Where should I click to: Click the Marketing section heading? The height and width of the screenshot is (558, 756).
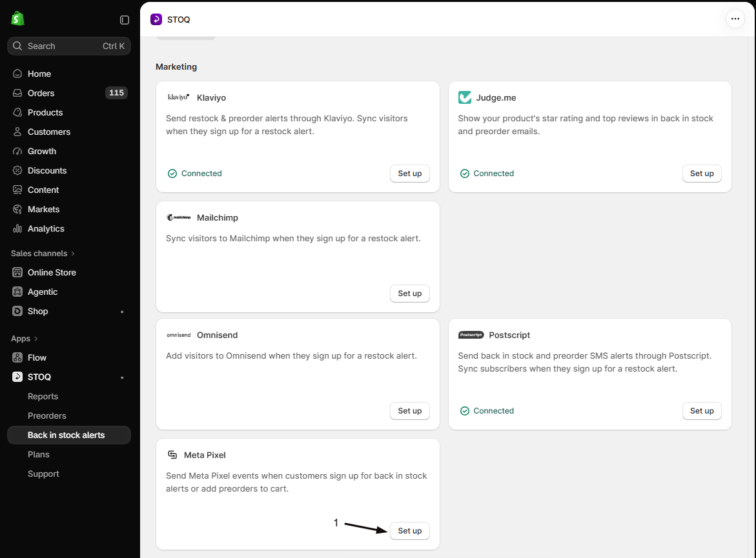[176, 66]
